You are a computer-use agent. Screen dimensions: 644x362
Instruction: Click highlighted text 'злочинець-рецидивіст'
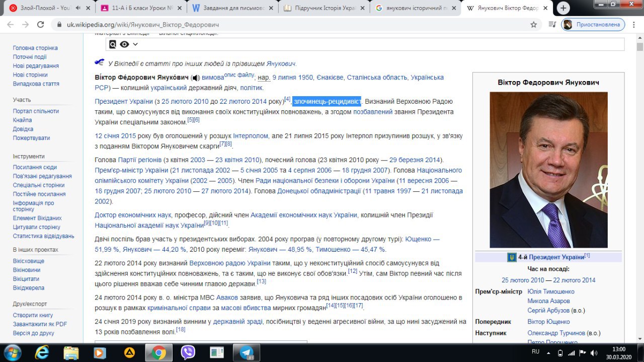coord(327,102)
